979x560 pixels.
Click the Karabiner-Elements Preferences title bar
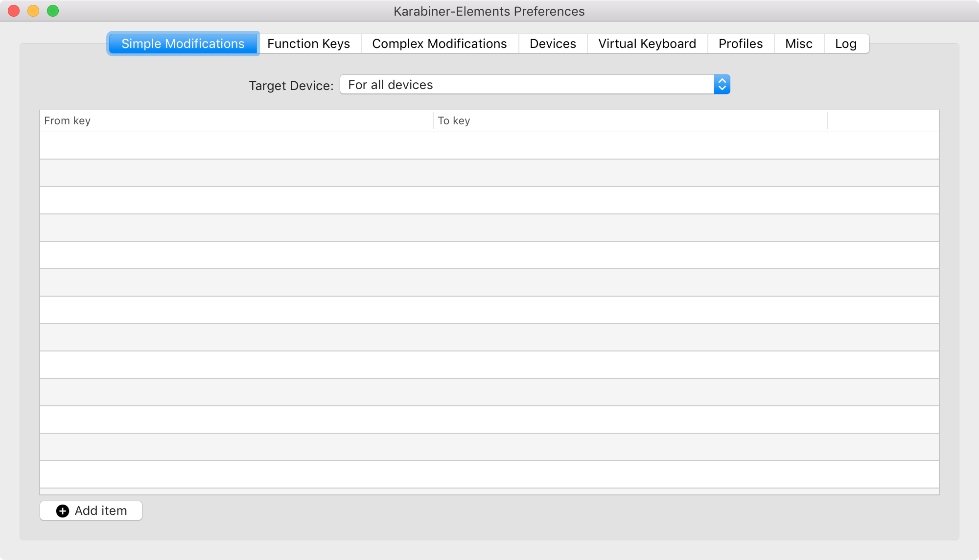[489, 11]
